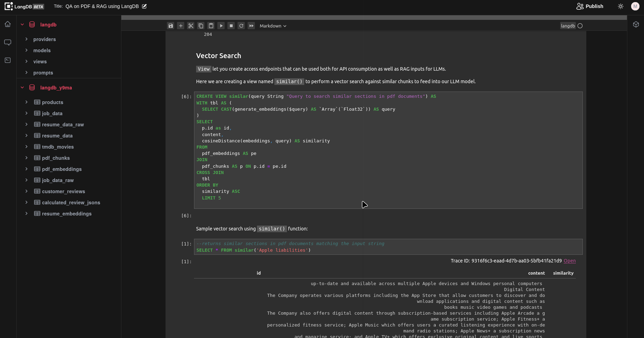Viewport: 644px width, 338px height.
Task: Click into CREATE VIEW similar code cell
Action: [388, 150]
